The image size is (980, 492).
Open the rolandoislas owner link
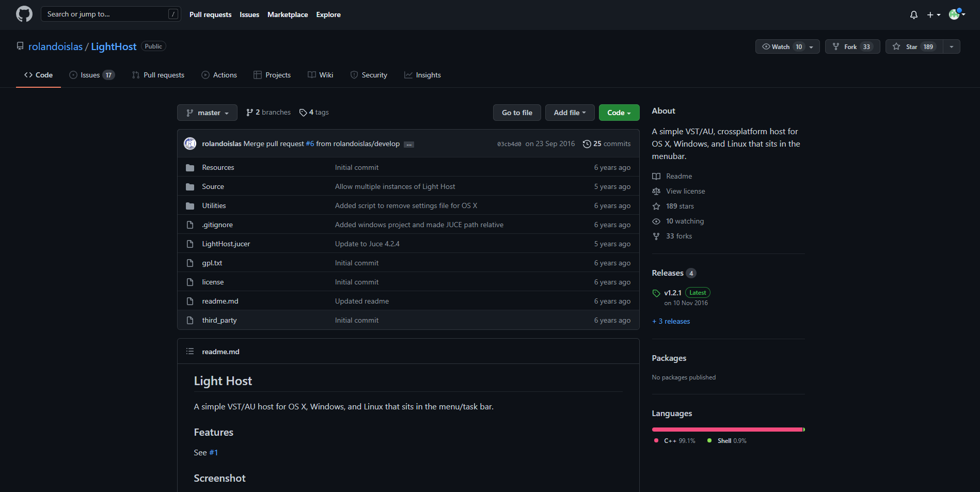point(55,46)
